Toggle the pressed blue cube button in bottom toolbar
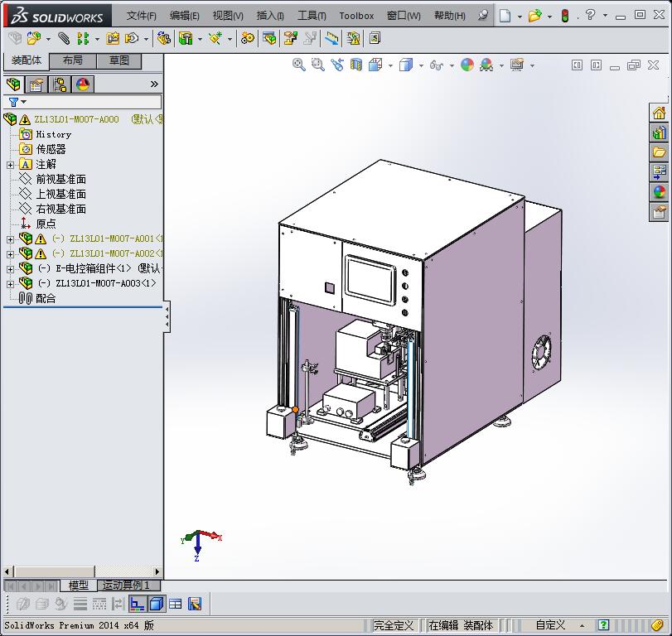Viewport: 672px width, 636px height. (x=156, y=604)
